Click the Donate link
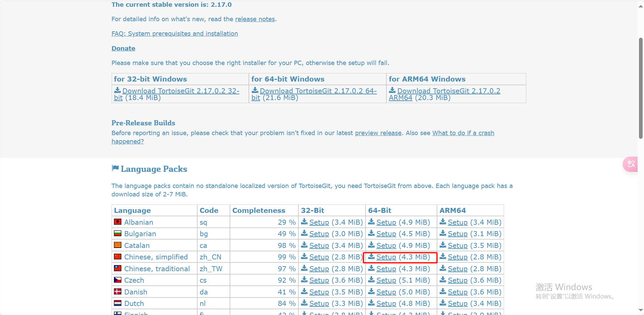 pyautogui.click(x=123, y=48)
